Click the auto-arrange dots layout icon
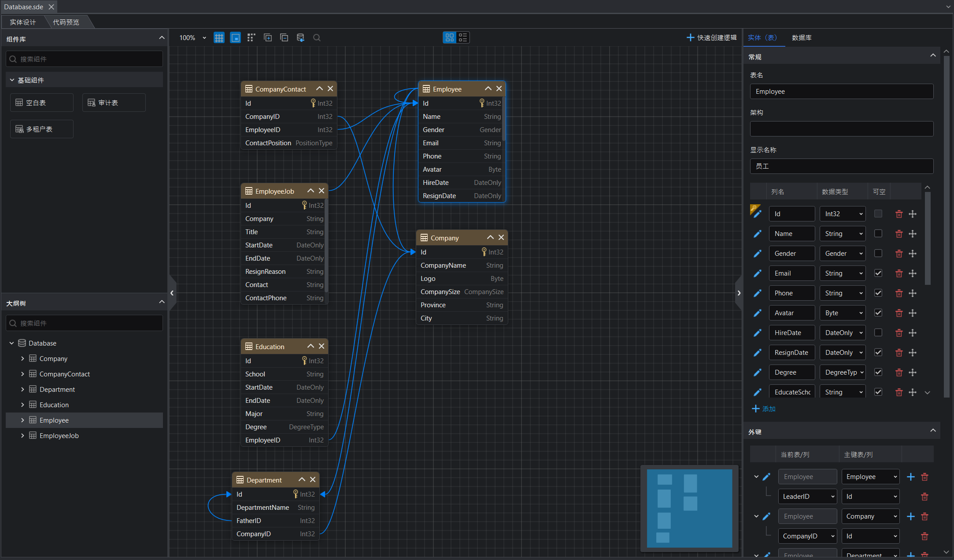 (251, 38)
